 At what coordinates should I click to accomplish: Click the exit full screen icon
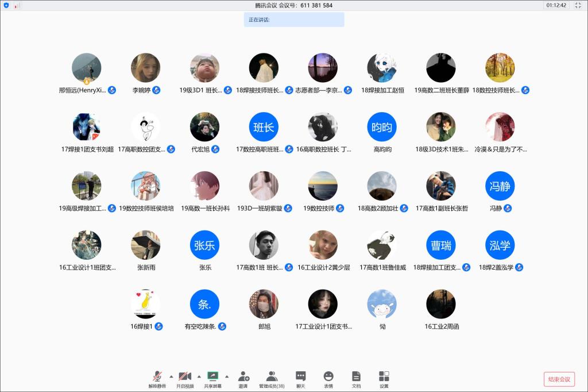(578, 5)
